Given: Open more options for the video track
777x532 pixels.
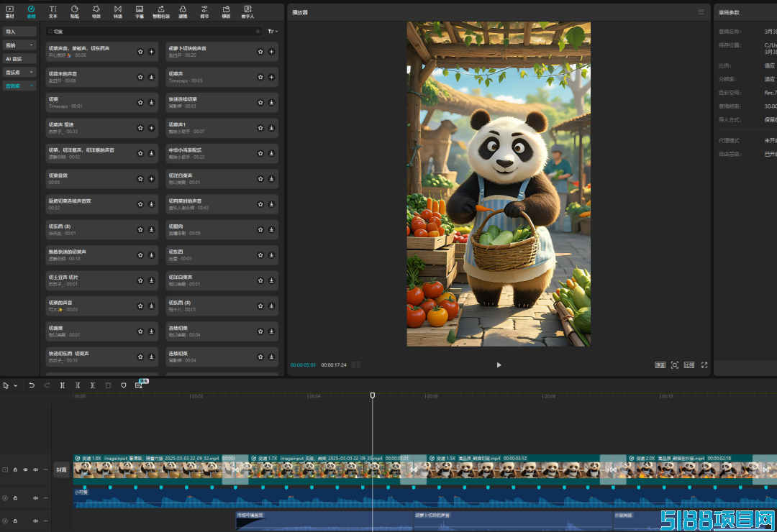Looking at the screenshot, I should 45,469.
